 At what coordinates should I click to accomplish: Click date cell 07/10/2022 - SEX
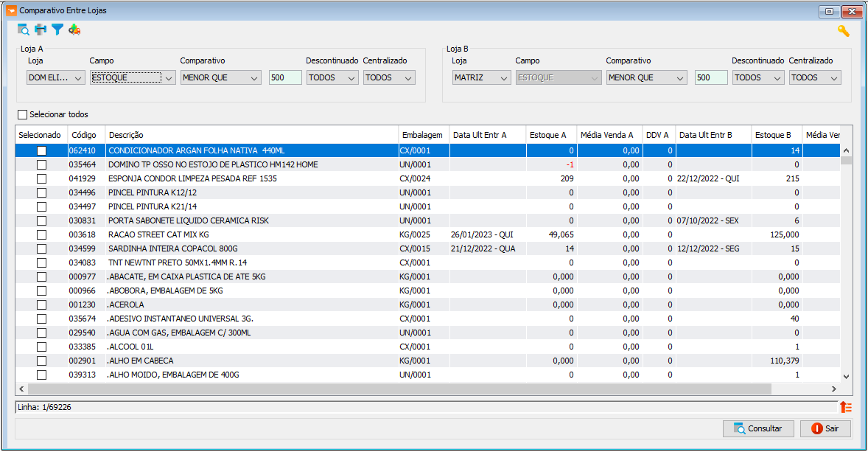707,221
